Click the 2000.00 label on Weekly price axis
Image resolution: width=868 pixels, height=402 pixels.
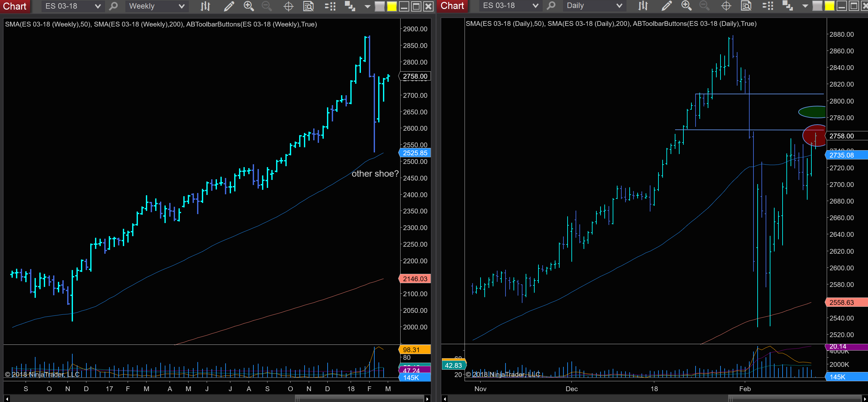coord(415,327)
